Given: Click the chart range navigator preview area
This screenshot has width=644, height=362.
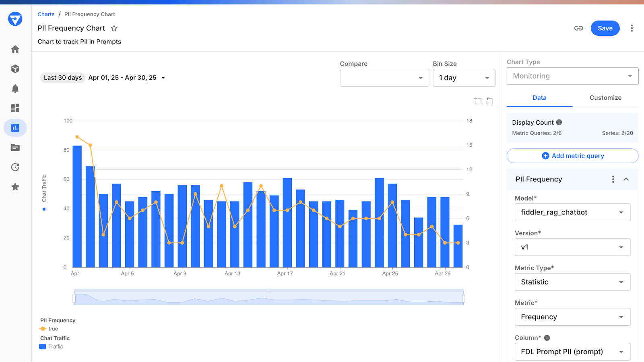Looking at the screenshot, I should click(269, 298).
